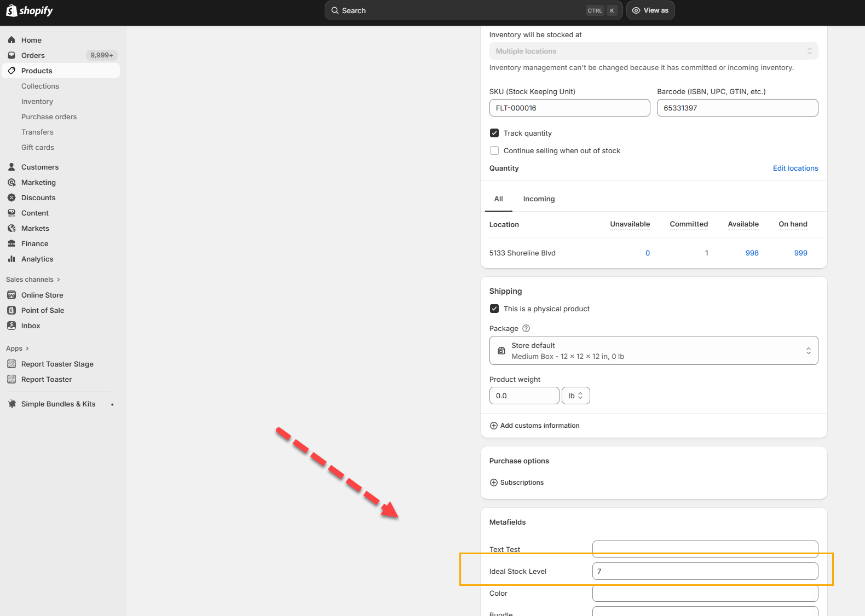865x616 pixels.
Task: Open Analytics bar chart icon
Action: (11, 259)
